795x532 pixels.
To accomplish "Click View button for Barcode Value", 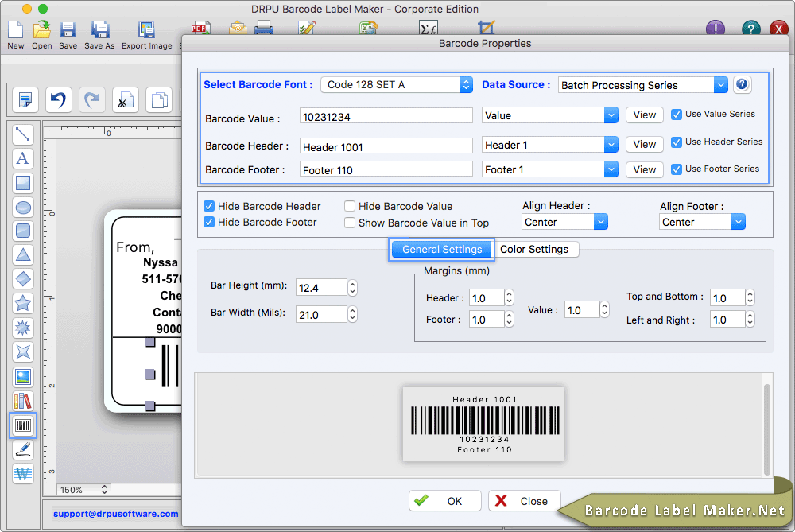I will coord(645,115).
